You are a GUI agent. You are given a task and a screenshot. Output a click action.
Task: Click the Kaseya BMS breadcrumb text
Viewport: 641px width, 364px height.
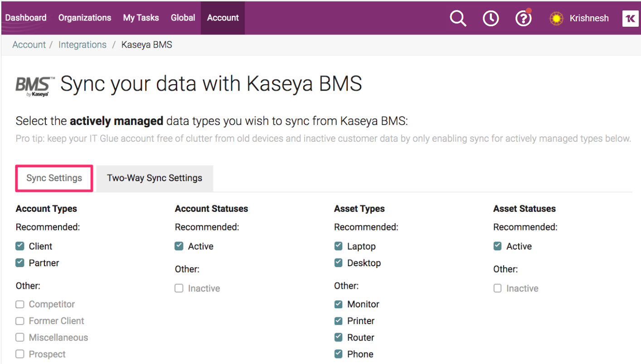[x=147, y=45]
